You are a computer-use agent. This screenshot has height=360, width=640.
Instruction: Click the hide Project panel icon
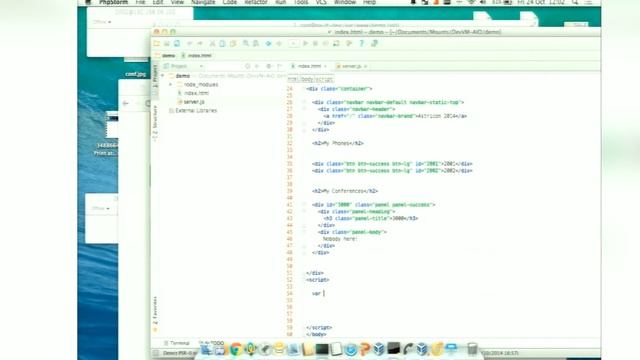pyautogui.click(x=280, y=66)
